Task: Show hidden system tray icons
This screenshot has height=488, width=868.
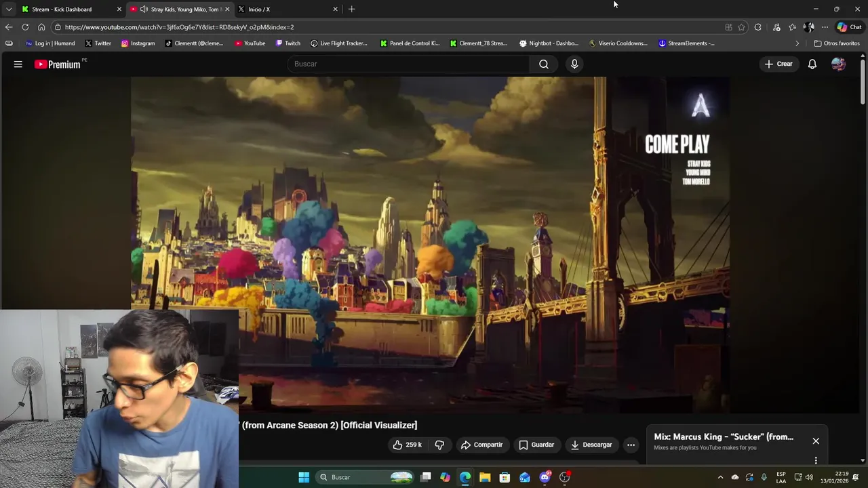Action: (720, 477)
